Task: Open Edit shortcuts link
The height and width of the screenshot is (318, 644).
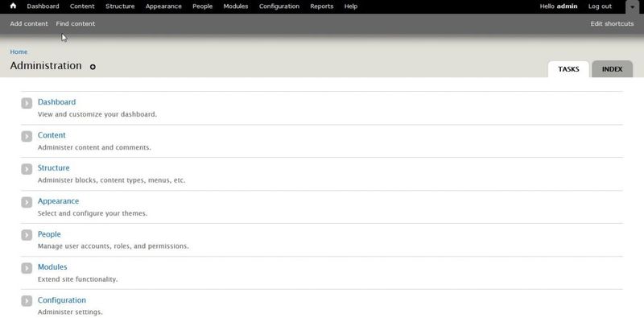Action: (x=612, y=24)
